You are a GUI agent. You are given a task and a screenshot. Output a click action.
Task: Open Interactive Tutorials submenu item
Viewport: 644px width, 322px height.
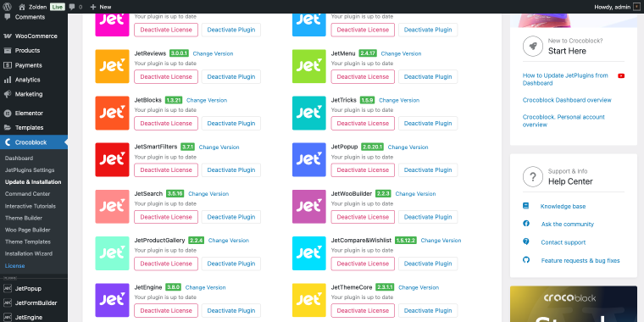click(x=31, y=206)
